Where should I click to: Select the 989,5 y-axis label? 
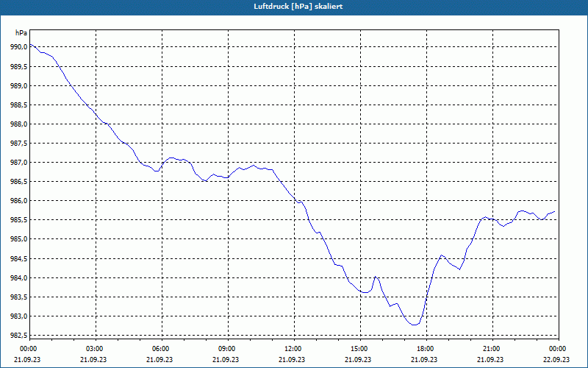[x=19, y=66]
